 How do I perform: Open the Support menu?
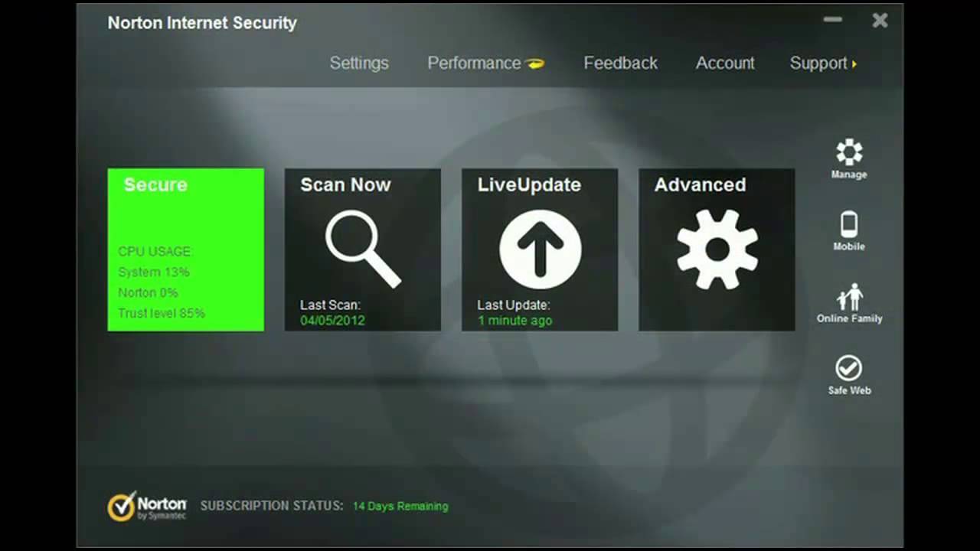818,64
